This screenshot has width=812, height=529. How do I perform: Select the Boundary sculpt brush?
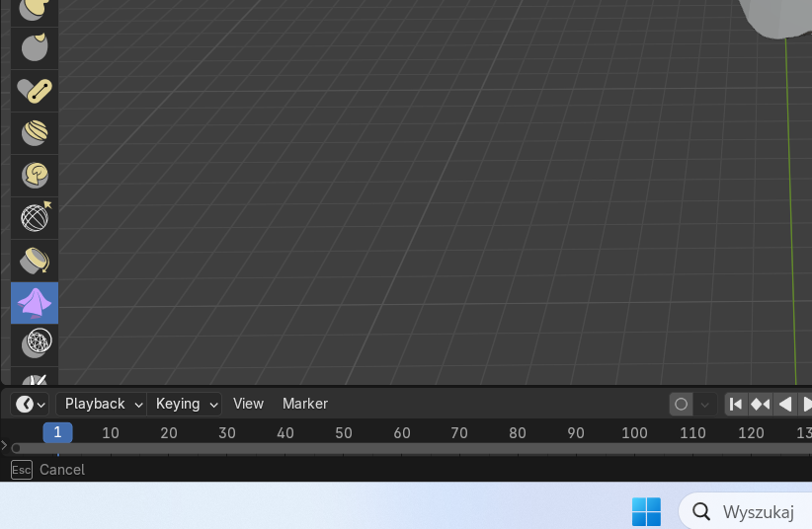[35, 261]
